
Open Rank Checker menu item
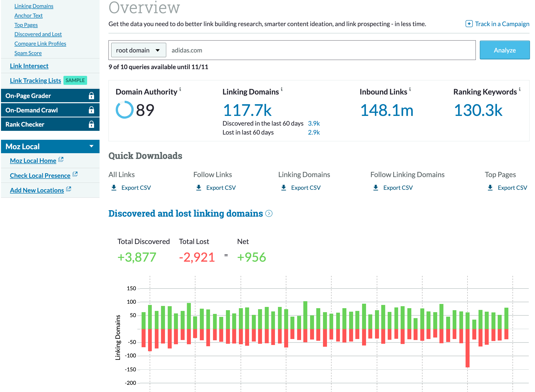click(x=50, y=124)
